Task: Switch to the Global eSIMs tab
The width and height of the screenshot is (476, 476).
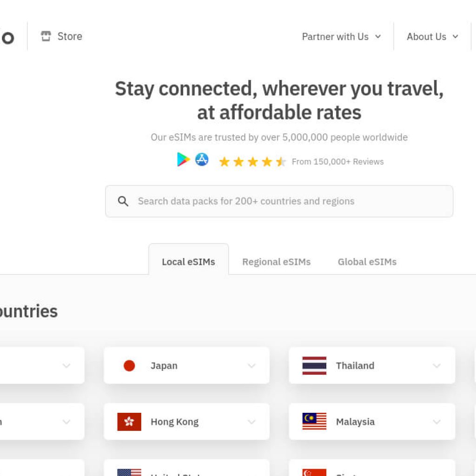Action: coord(367,262)
